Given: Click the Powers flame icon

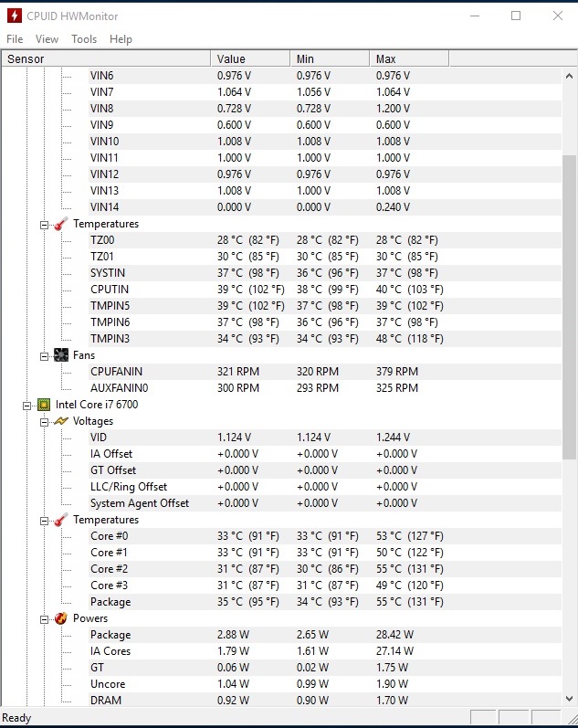Looking at the screenshot, I should [x=61, y=618].
